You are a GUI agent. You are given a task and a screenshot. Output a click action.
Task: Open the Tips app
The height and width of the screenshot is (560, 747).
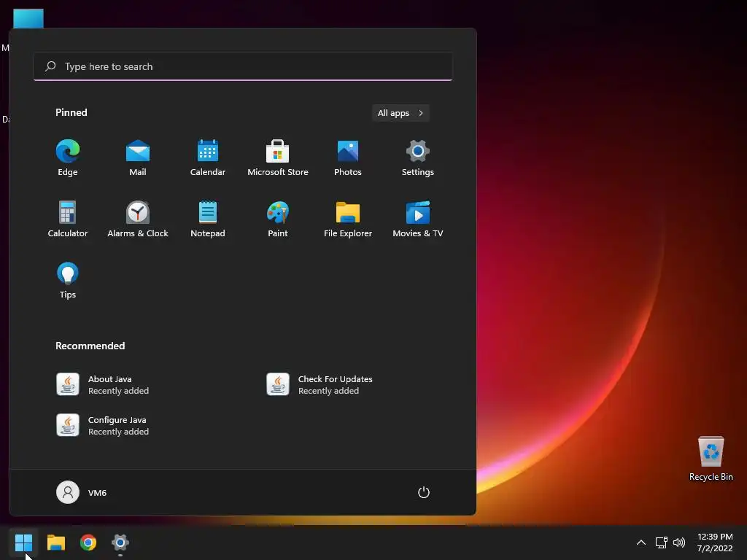[x=68, y=281]
